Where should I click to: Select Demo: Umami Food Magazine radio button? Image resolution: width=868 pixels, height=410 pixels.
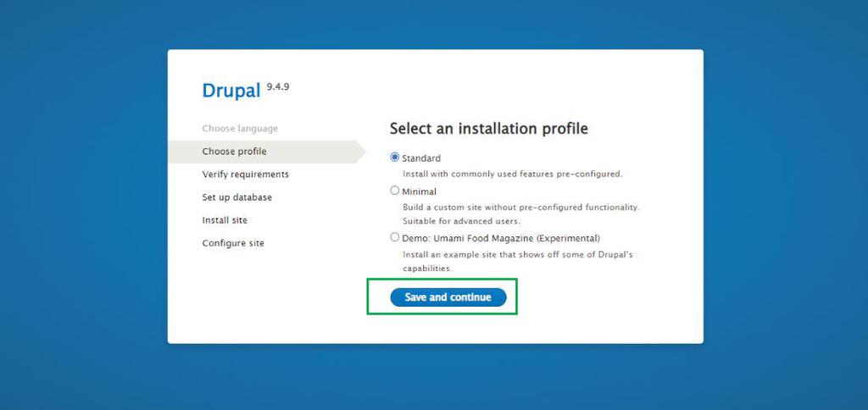pyautogui.click(x=394, y=237)
